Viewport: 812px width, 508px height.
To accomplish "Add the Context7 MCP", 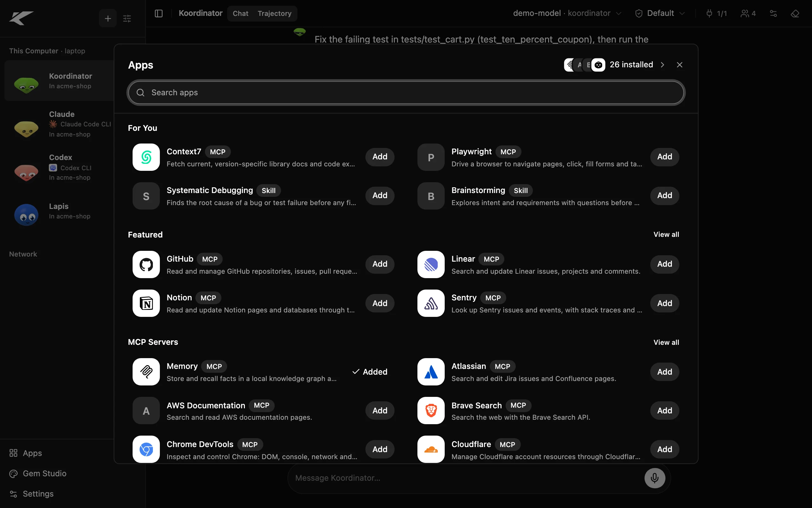I will 380,157.
